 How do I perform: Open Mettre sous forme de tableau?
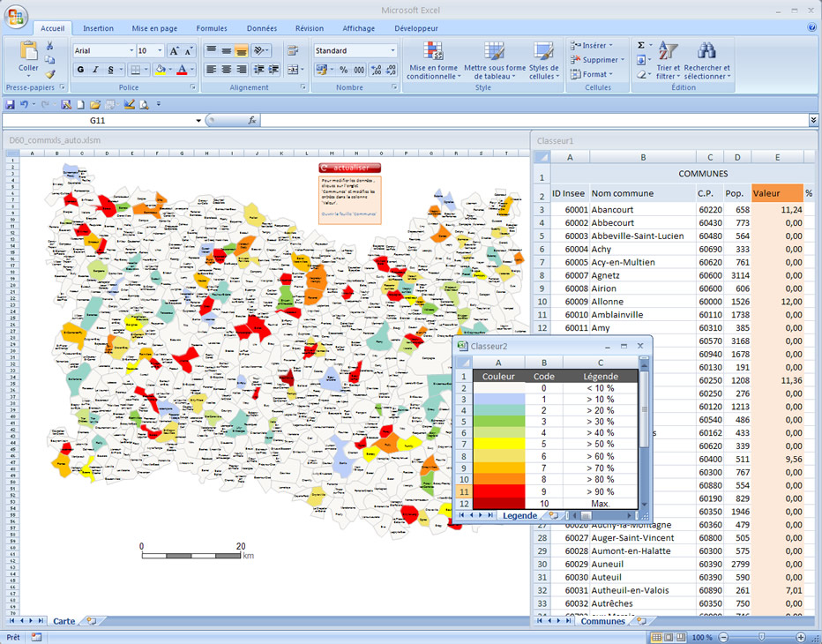click(x=495, y=61)
